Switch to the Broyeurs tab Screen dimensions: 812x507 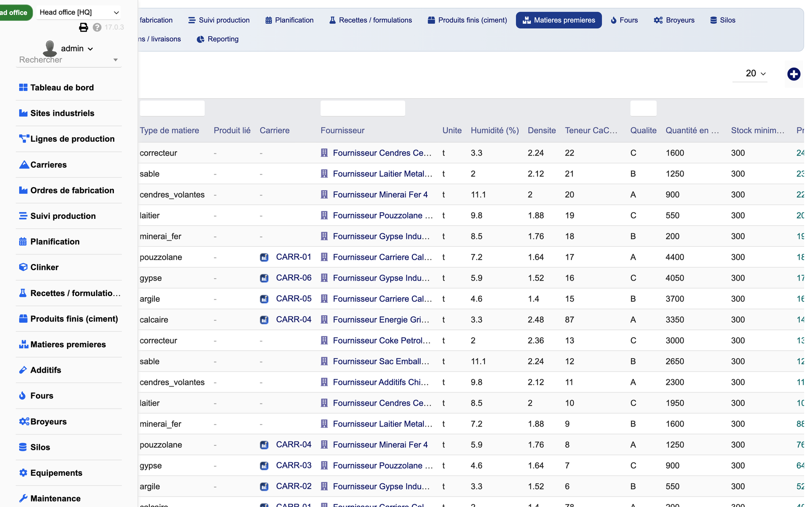click(674, 20)
